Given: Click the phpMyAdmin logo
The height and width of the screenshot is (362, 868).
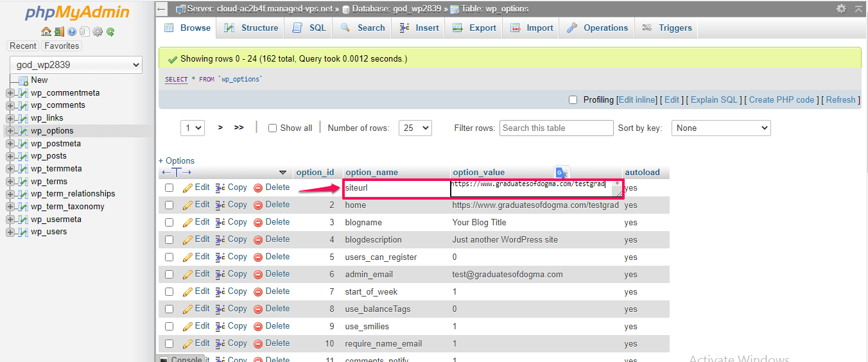Looking at the screenshot, I should 77,13.
